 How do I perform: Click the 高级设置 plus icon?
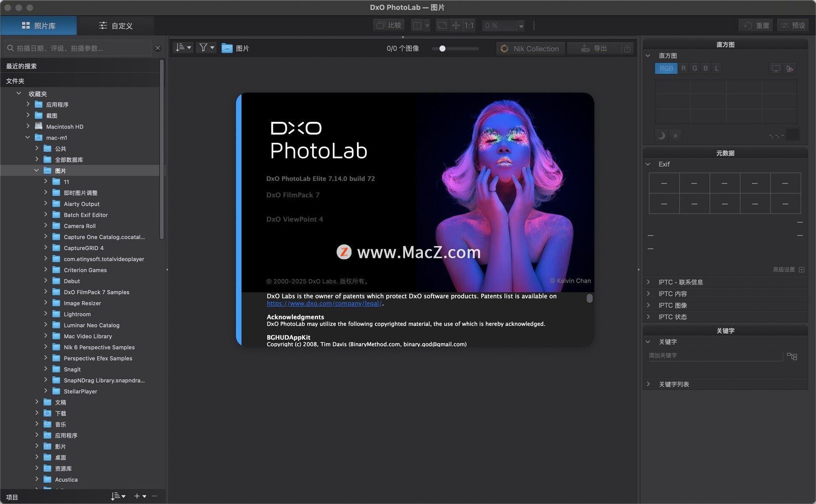(802, 270)
